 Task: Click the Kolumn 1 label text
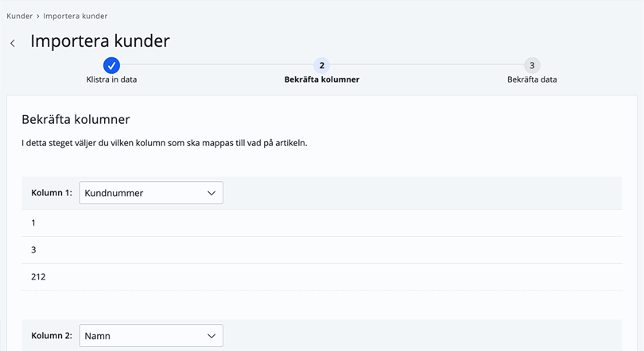[x=52, y=193]
